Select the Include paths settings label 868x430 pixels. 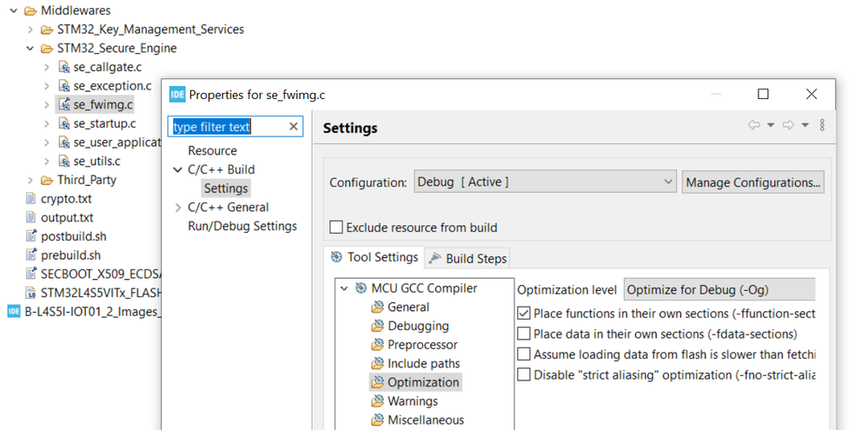click(x=423, y=364)
